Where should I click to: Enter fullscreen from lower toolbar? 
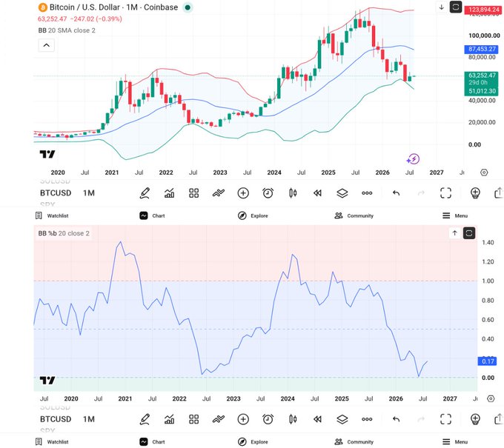pos(445,419)
